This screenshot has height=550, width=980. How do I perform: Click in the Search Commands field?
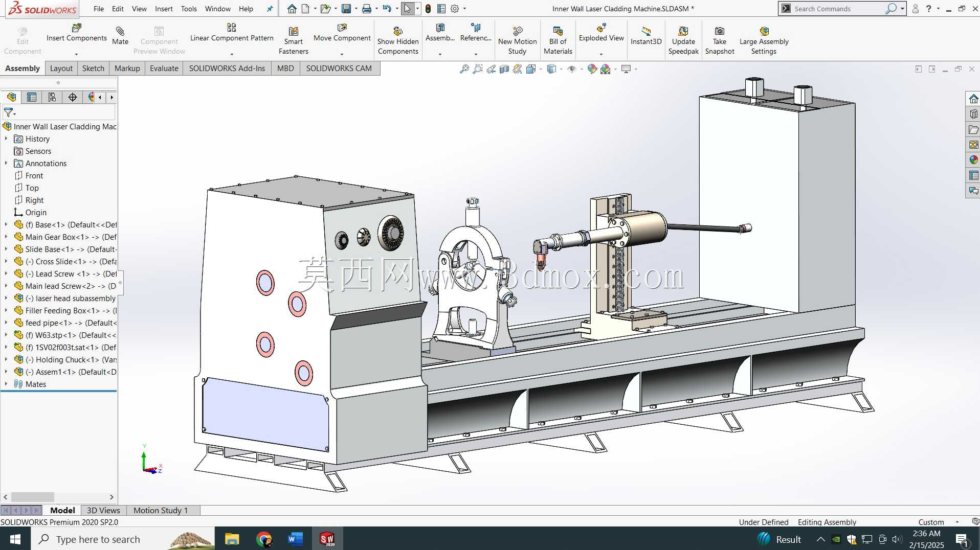click(x=838, y=9)
